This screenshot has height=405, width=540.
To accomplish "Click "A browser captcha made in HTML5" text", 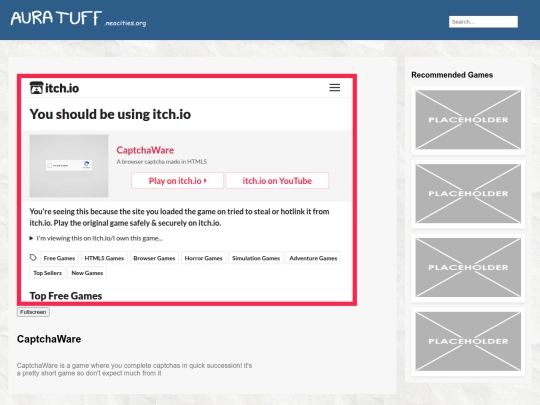I will tap(162, 162).
